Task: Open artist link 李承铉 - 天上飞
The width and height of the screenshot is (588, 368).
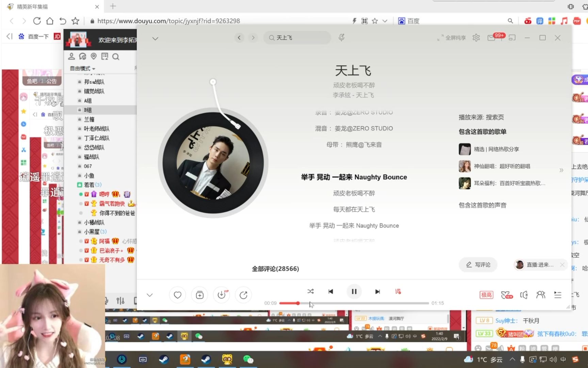Action: (x=353, y=95)
